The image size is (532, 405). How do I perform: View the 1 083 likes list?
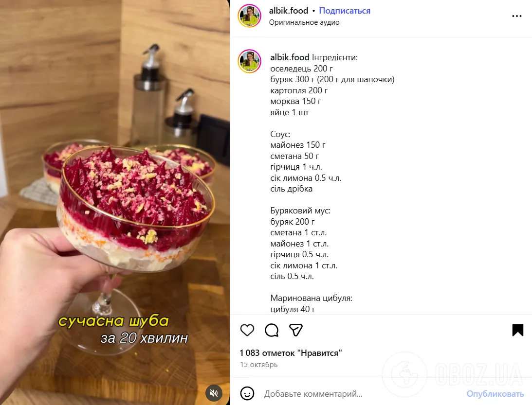tap(291, 353)
